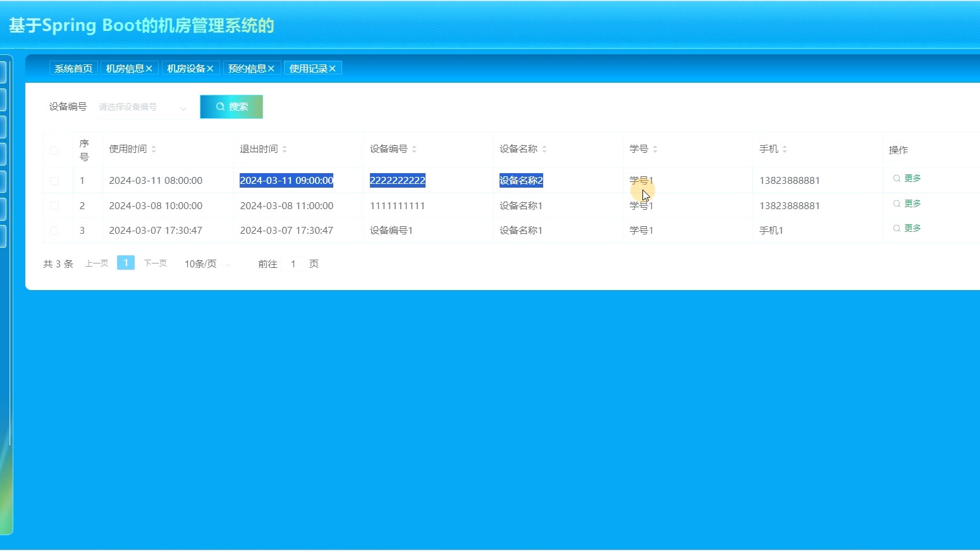This screenshot has width=980, height=551.
Task: Toggle the select-all header checkbox
Action: tap(54, 150)
